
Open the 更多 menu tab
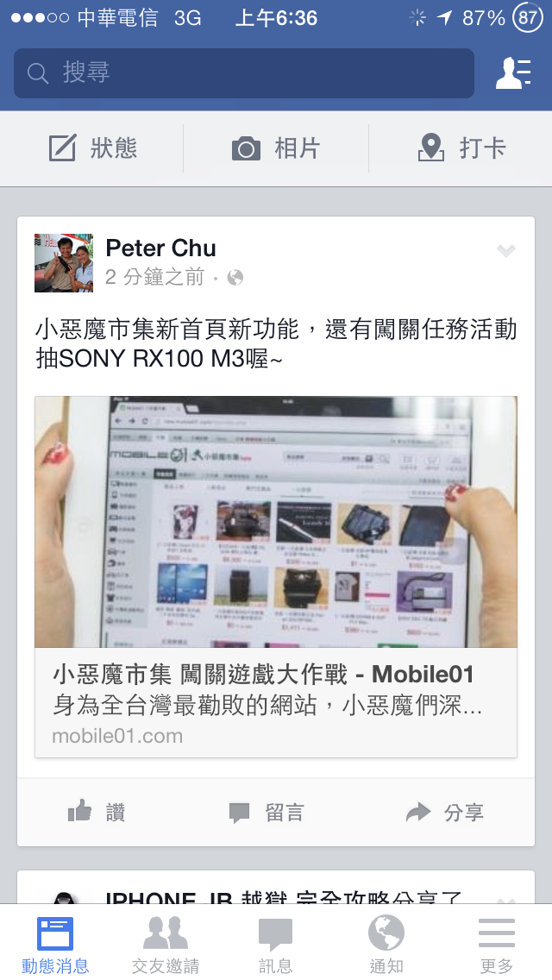(496, 944)
